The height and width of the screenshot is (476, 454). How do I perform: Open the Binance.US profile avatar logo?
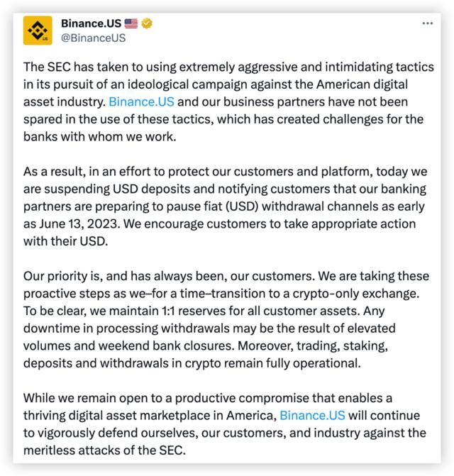pos(38,31)
